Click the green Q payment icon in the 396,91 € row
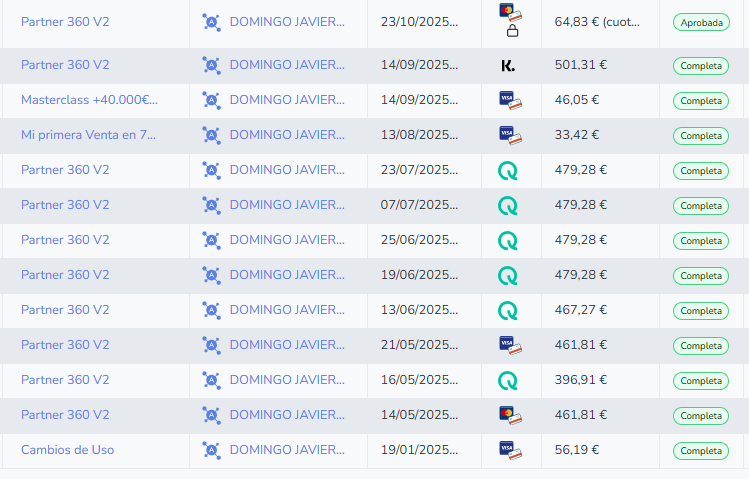This screenshot has width=749, height=479. tap(508, 381)
